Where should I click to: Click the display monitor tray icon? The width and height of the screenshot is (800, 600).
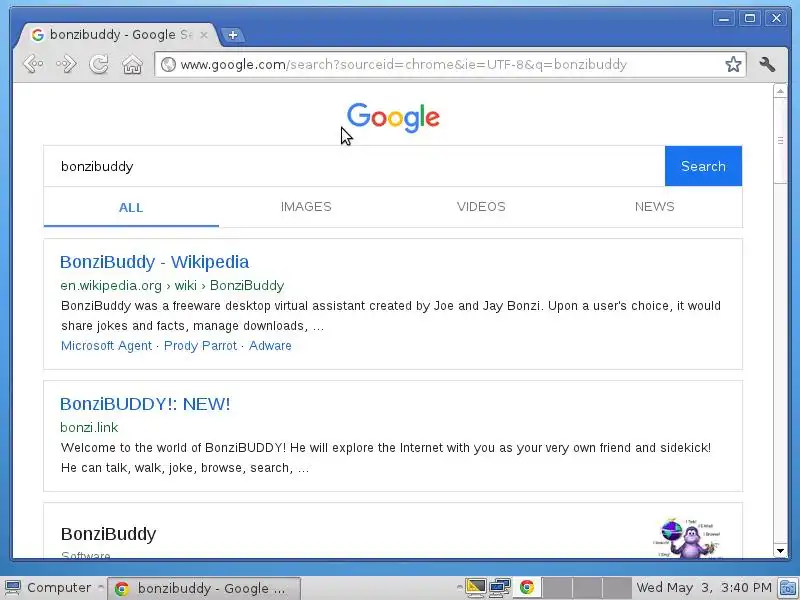[475, 588]
